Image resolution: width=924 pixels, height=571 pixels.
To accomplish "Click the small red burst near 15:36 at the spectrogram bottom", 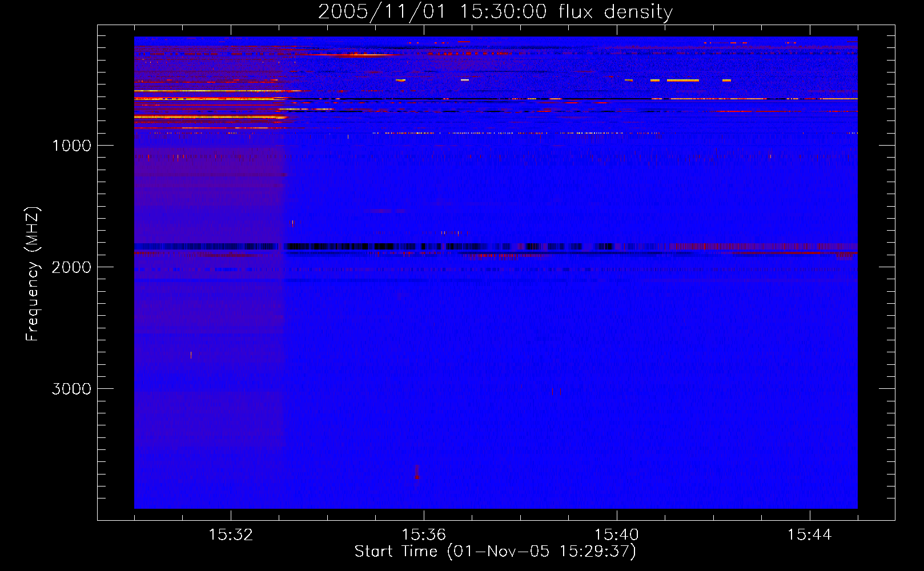I will (x=417, y=473).
